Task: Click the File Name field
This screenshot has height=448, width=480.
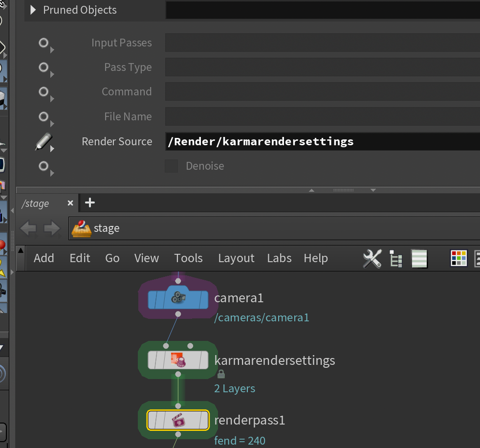Action: (x=323, y=116)
